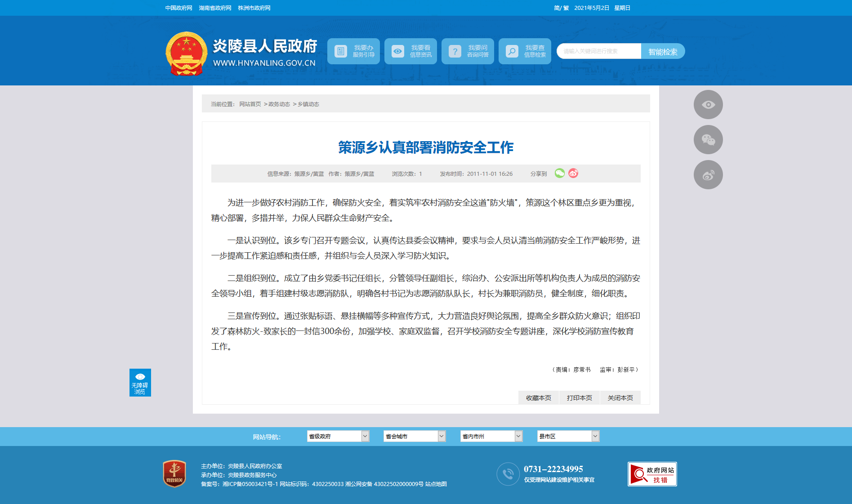852x504 pixels.
Task: Open the 政府网站找错 error report icon
Action: 652,474
